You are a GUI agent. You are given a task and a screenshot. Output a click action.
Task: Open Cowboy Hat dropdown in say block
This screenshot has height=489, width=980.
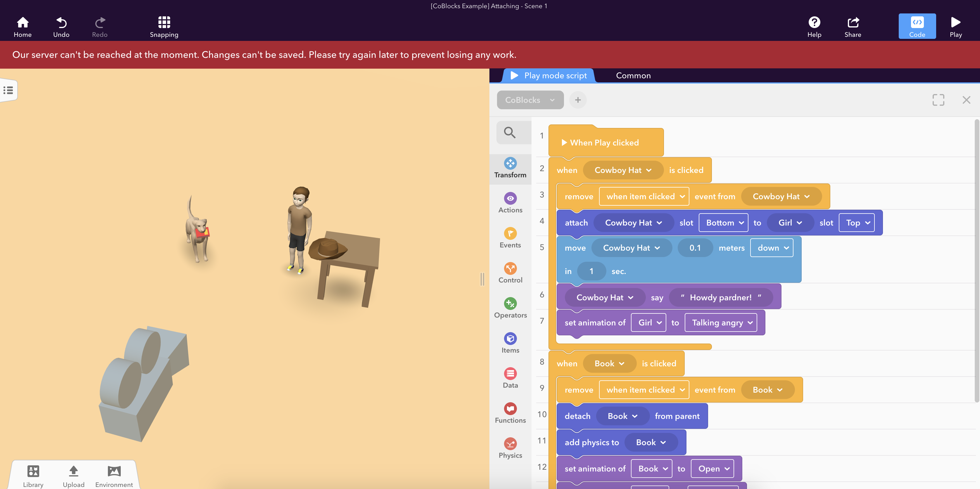point(605,297)
